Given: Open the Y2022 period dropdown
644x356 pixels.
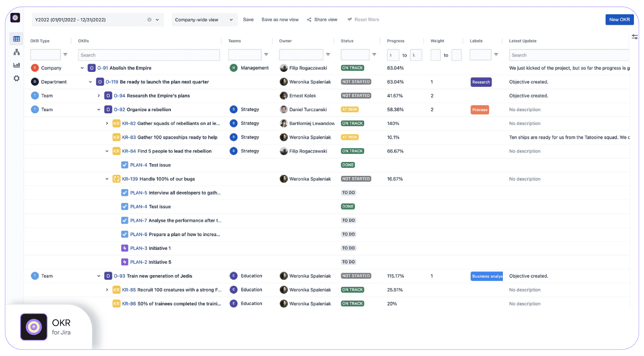Looking at the screenshot, I should [157, 20].
